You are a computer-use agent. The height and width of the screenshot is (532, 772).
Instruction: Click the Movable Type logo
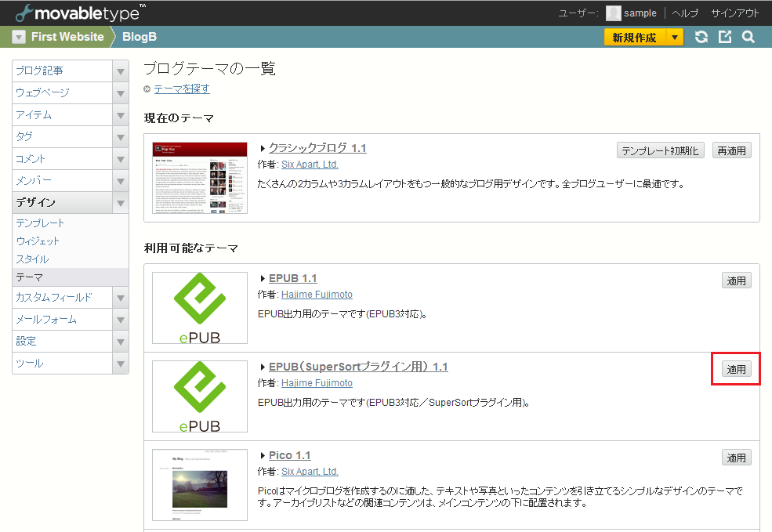coord(81,13)
